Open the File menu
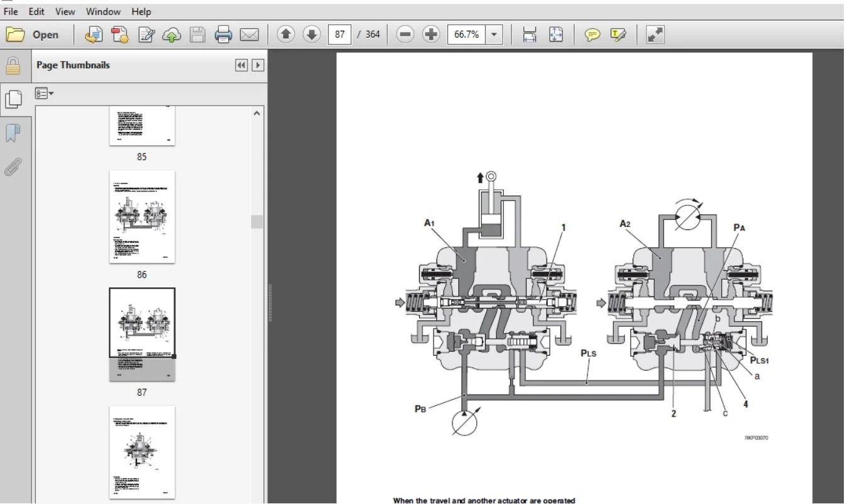Image resolution: width=847 pixels, height=504 pixels. [x=11, y=11]
